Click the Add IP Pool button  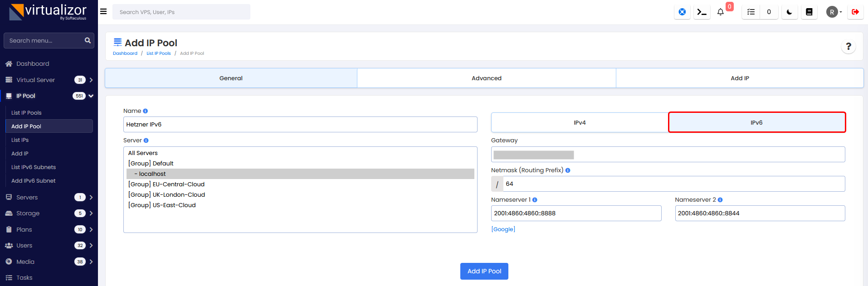[x=484, y=271]
